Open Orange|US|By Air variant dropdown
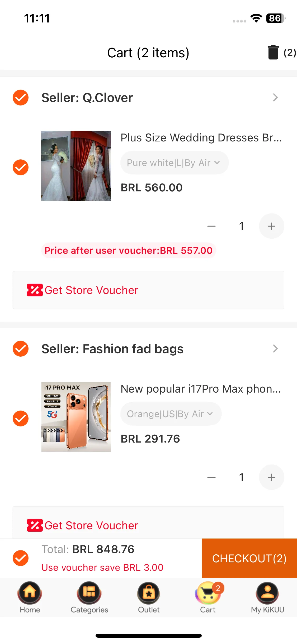This screenshot has width=297, height=644. [x=171, y=414]
